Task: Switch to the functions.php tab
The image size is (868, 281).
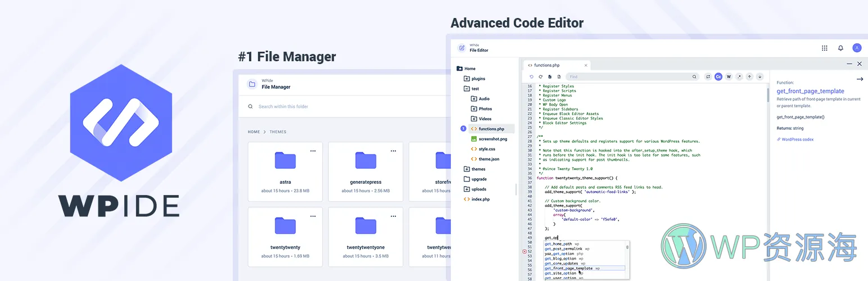Action: (x=551, y=65)
